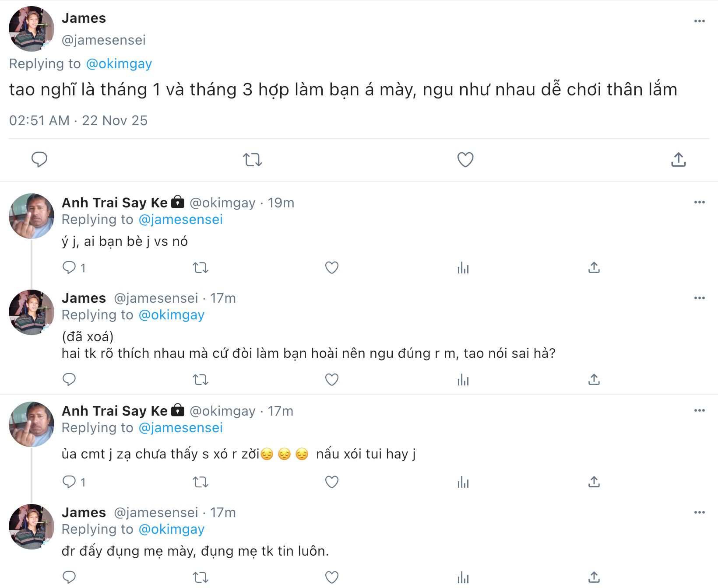Screen dimensions: 718x588
Task: View analytics of last James reply
Action: coord(463,577)
